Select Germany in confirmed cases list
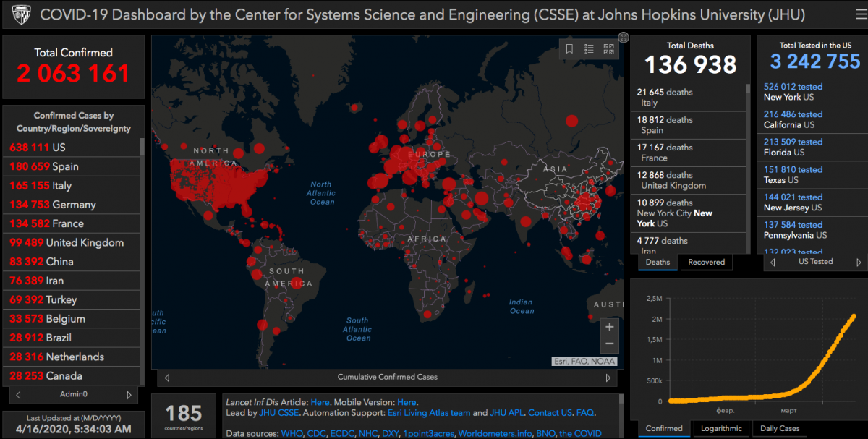The width and height of the screenshot is (868, 439). pyautogui.click(x=71, y=205)
